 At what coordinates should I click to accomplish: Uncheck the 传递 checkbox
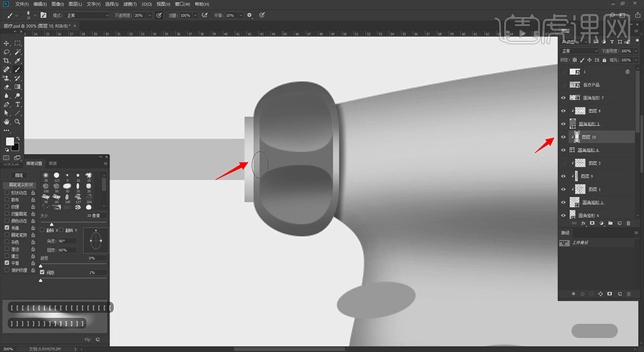coord(7,228)
